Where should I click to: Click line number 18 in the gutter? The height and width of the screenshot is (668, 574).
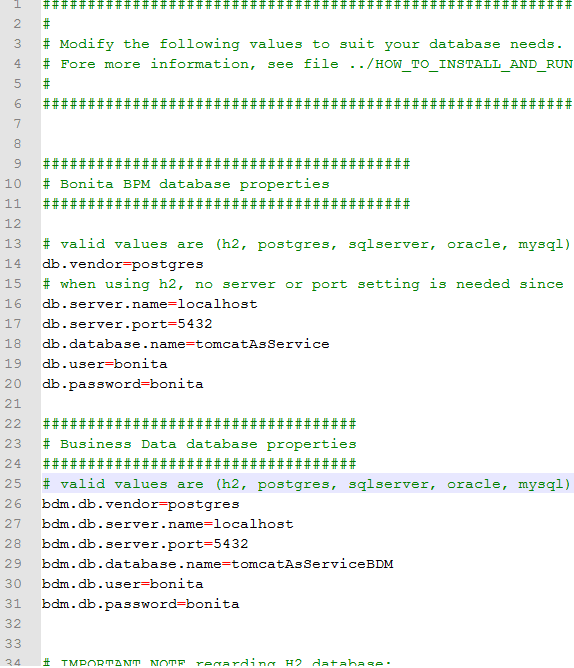click(x=13, y=343)
